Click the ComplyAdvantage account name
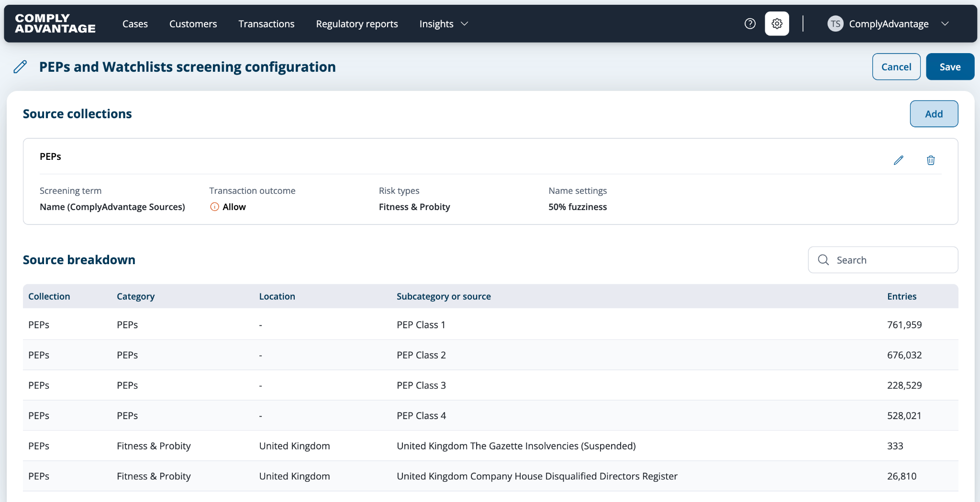This screenshot has width=980, height=502. click(889, 23)
